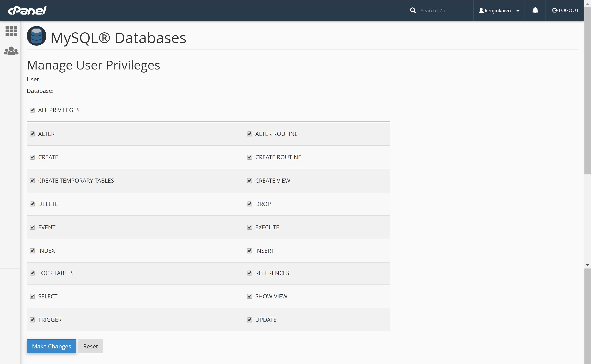The image size is (591, 364).
Task: Uncheck the ALTER ROUTINE privilege
Action: [250, 134]
